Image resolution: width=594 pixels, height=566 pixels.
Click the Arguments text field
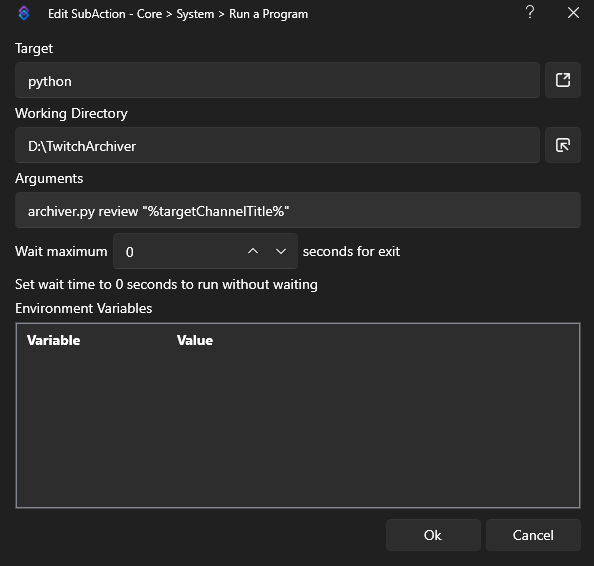[x=298, y=210]
